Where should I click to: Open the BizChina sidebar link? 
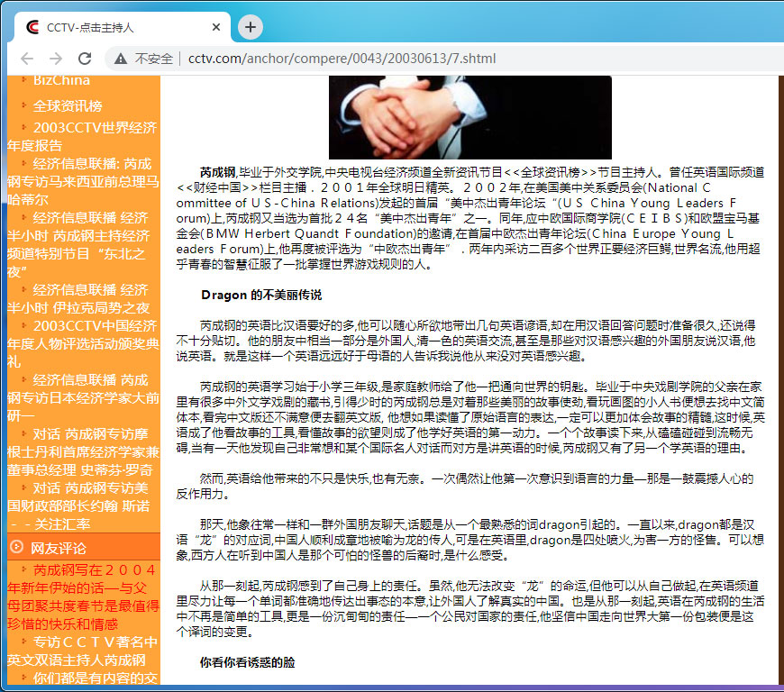point(61,80)
